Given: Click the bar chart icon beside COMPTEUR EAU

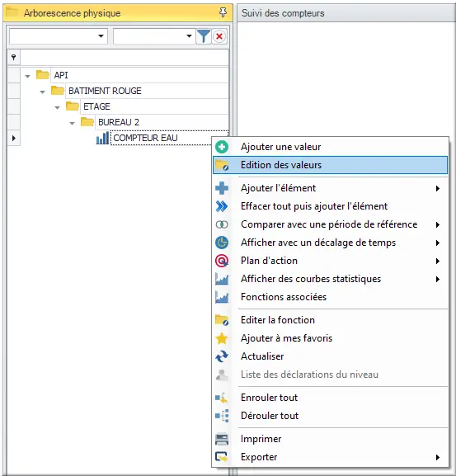Looking at the screenshot, I should point(102,138).
